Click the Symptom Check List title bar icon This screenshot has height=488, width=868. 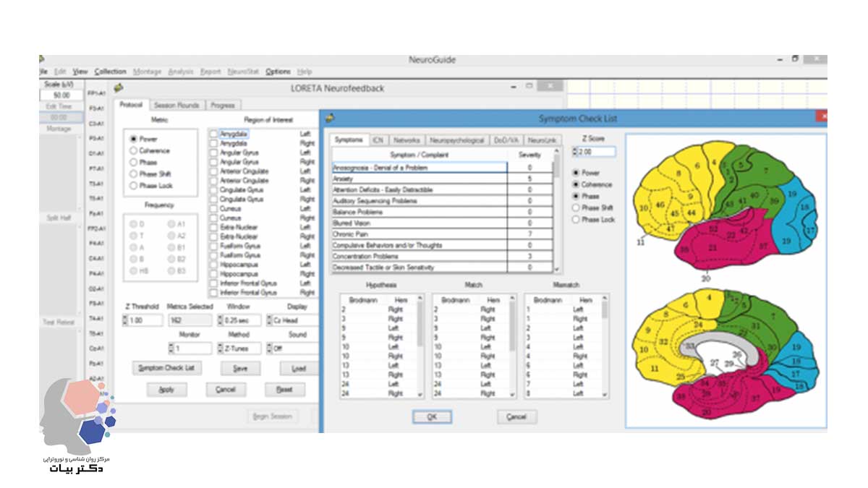pos(331,118)
